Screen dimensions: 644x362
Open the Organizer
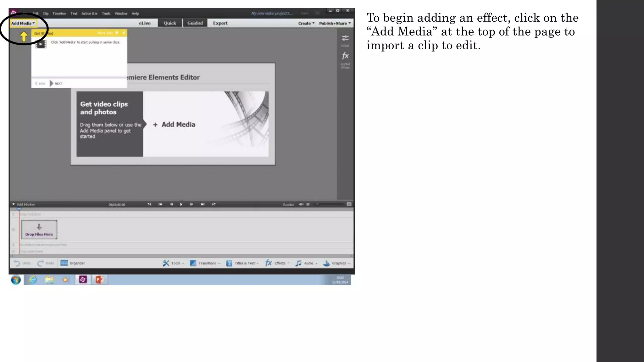coord(73,263)
